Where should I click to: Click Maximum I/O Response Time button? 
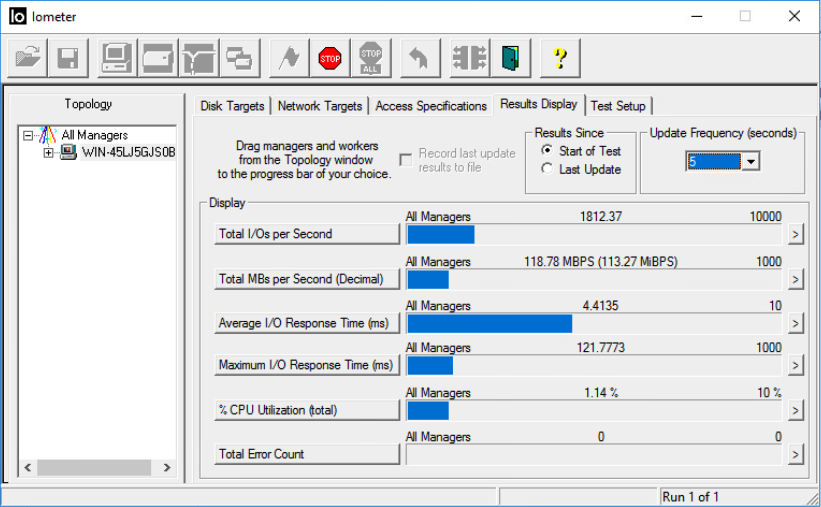[307, 365]
